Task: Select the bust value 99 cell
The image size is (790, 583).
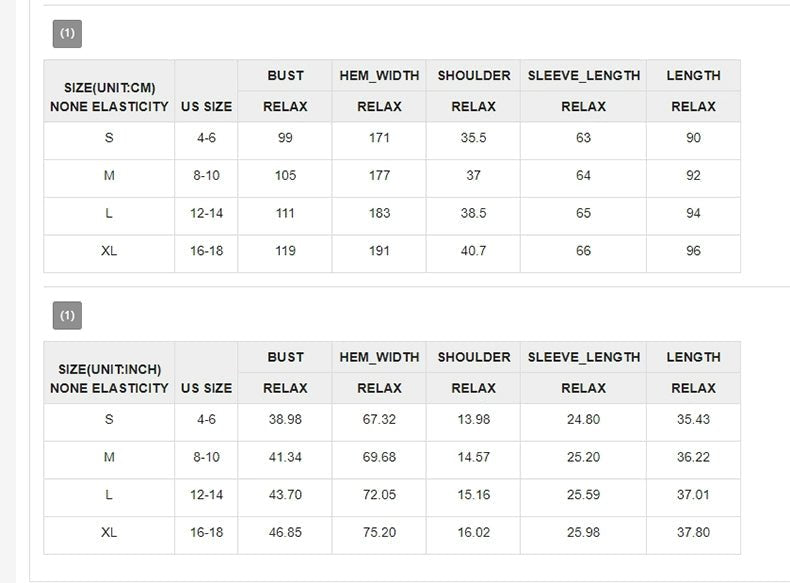Action: pos(285,138)
